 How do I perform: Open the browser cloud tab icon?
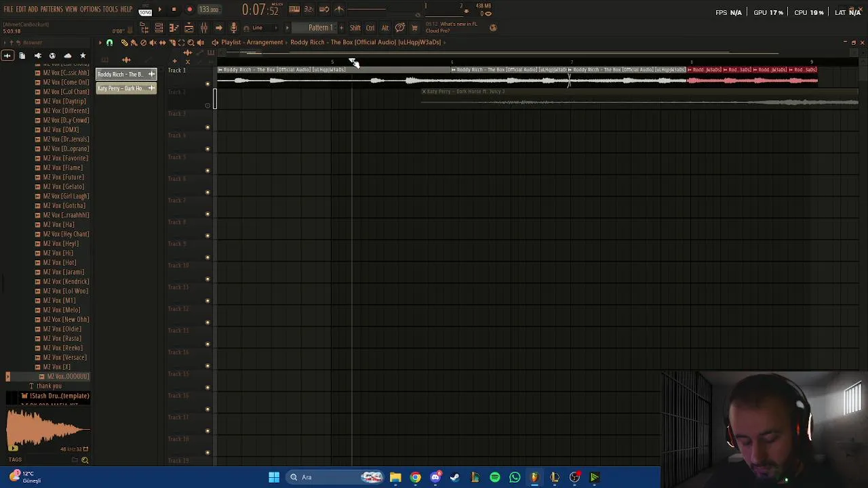67,56
